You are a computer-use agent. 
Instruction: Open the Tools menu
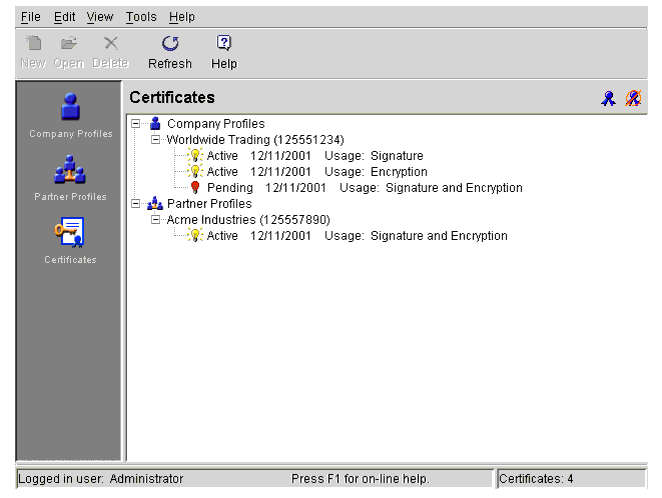tap(141, 17)
